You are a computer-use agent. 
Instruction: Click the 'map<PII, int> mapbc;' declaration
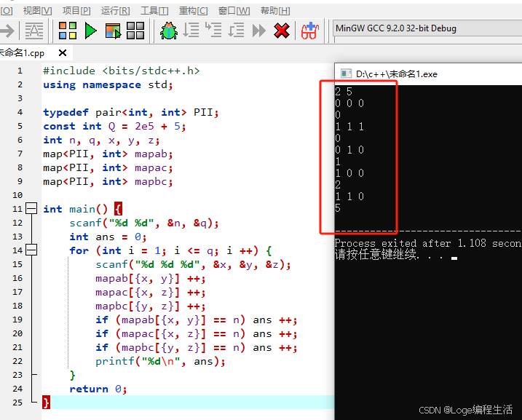pyautogui.click(x=108, y=182)
